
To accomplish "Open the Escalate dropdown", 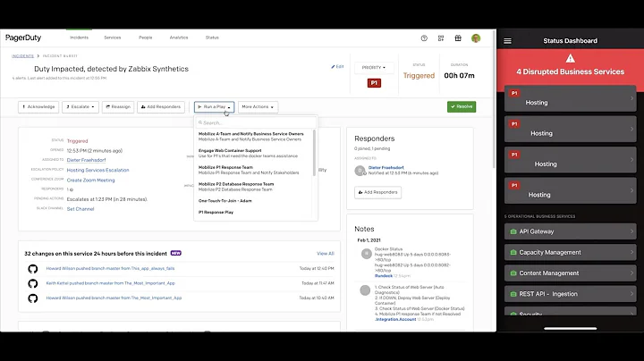I will click(80, 106).
